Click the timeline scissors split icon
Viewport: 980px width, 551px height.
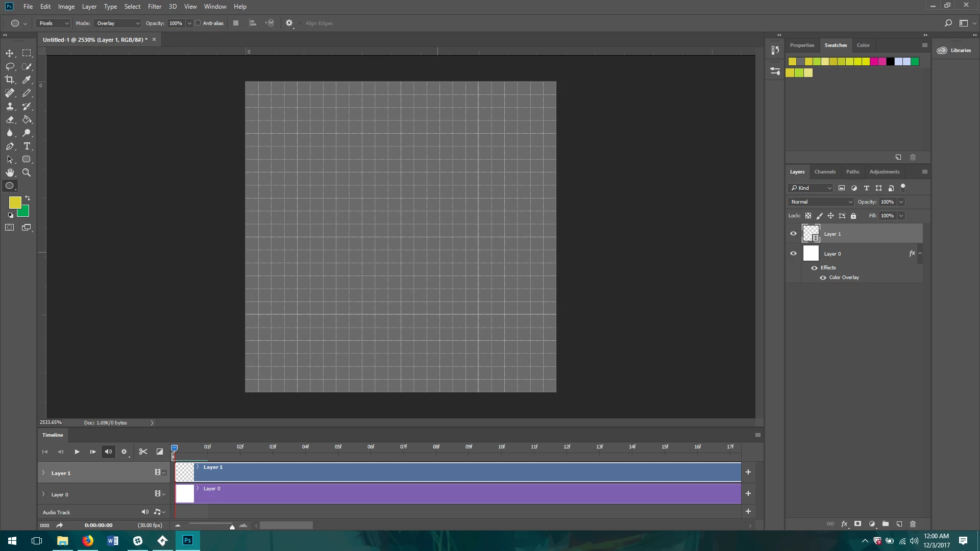point(143,452)
